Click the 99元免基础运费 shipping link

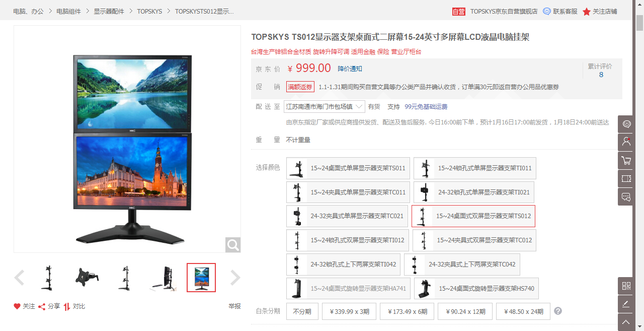[x=426, y=106]
